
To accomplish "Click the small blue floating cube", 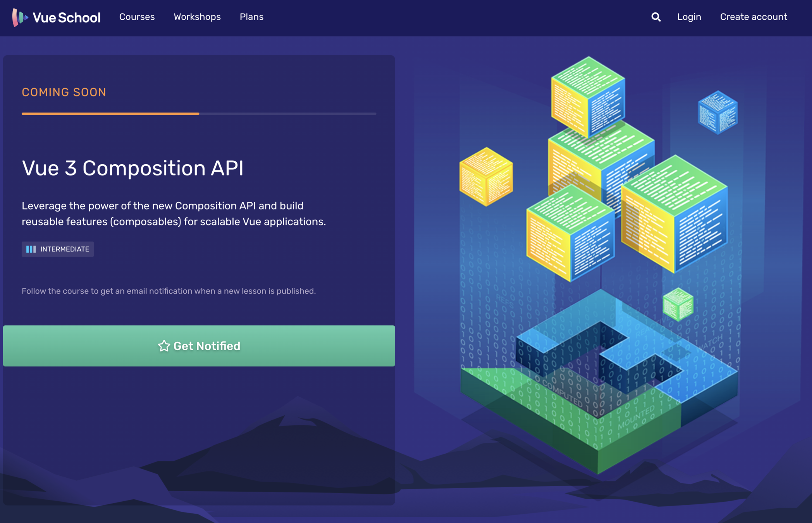I will [x=717, y=113].
